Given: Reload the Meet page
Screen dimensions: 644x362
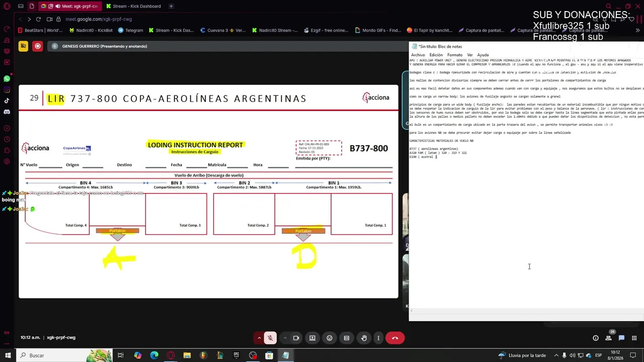Looking at the screenshot, I should 38,19.
